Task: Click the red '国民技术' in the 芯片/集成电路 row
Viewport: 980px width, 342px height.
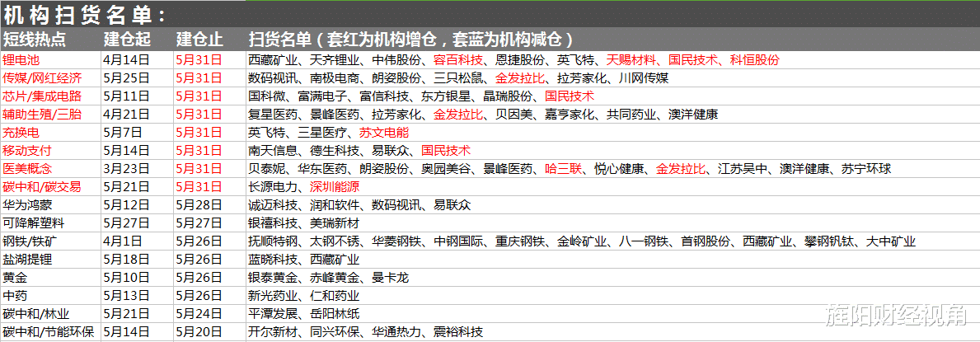Action: tap(570, 97)
